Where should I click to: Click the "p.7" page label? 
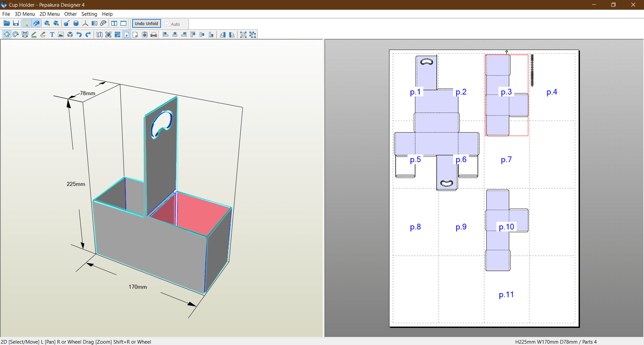(506, 160)
